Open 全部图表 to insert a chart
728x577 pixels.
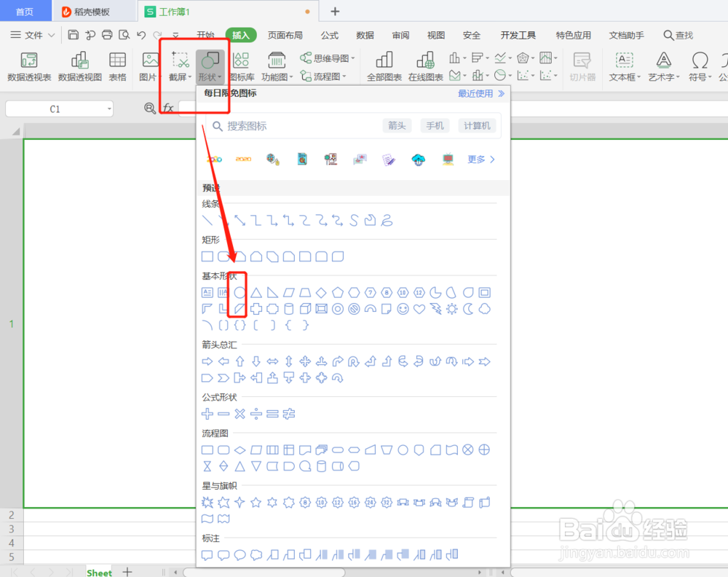(x=384, y=66)
